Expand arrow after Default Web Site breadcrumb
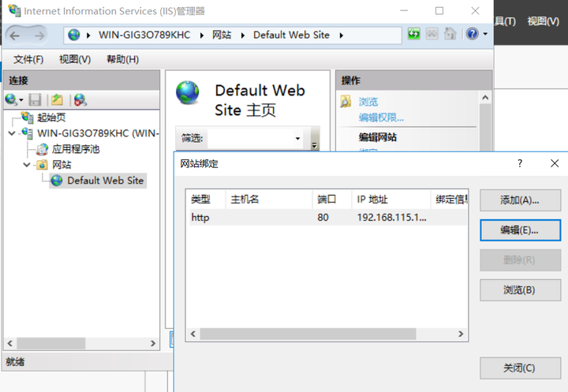The image size is (568, 392). pyautogui.click(x=341, y=35)
